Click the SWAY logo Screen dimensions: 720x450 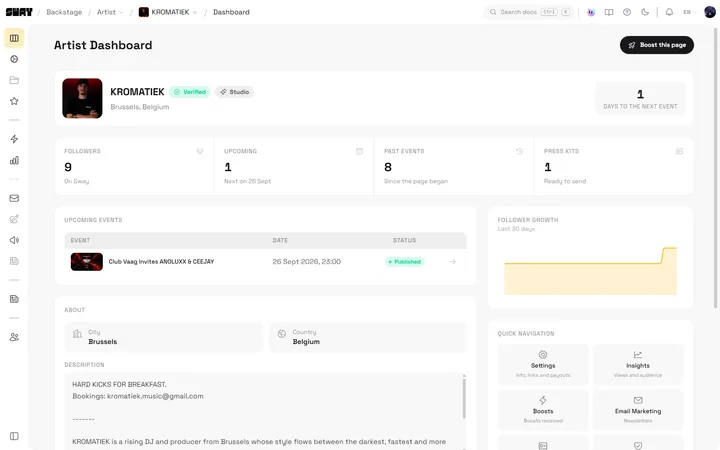(19, 12)
